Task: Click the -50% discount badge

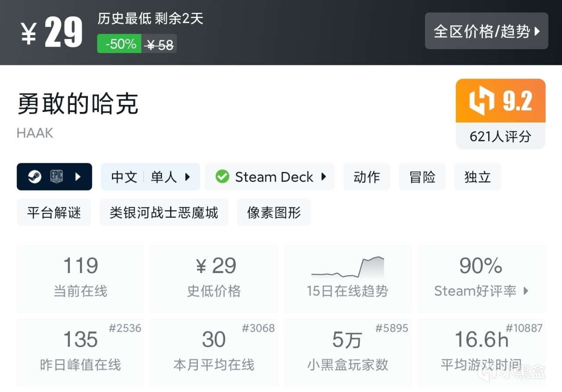Action: point(119,44)
